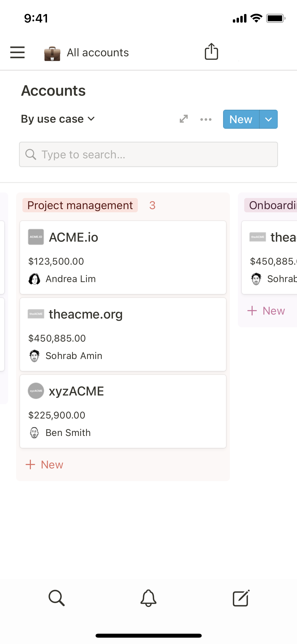Image resolution: width=297 pixels, height=644 pixels.
Task: Expand the New button dropdown arrow
Action: pos(268,119)
